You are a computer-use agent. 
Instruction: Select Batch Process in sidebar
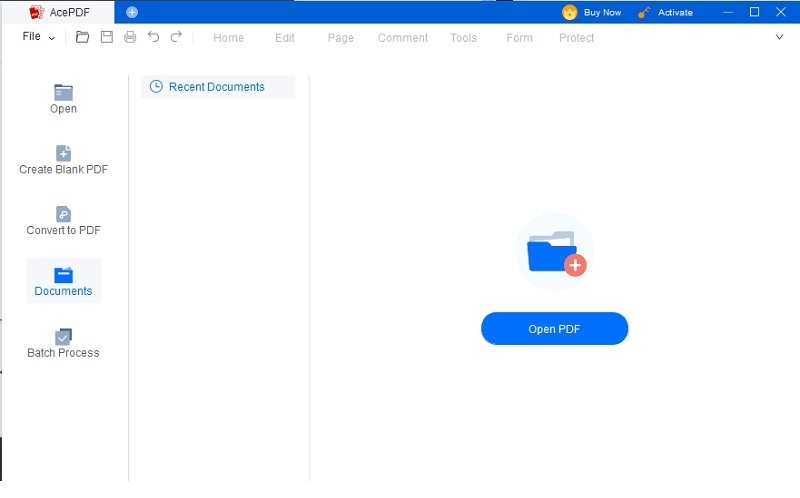[63, 343]
